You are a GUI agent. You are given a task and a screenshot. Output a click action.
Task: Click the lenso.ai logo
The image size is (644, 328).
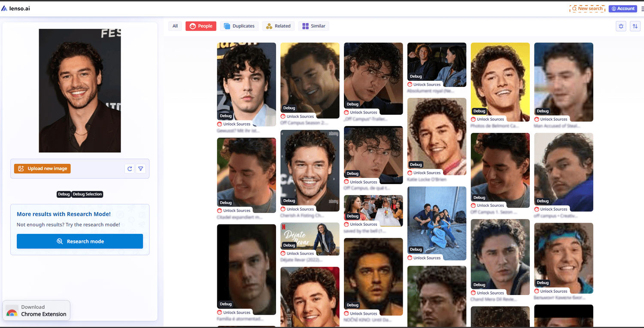point(15,9)
